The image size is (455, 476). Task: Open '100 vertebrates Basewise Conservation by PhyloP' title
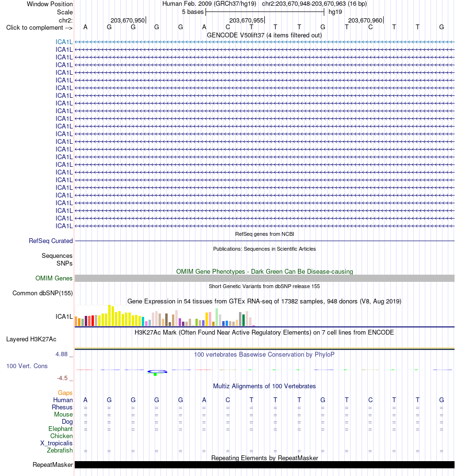(264, 355)
